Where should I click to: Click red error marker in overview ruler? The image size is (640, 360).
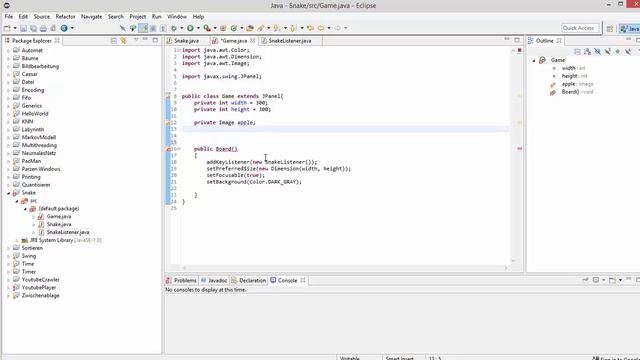[520, 149]
